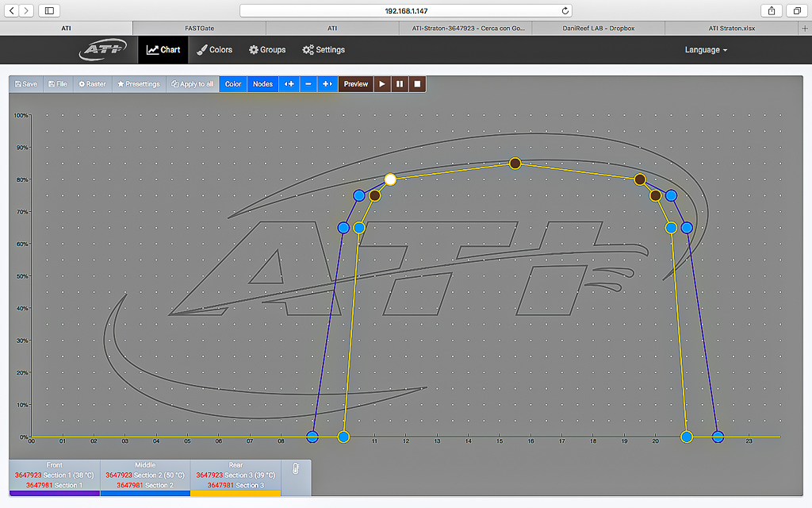
Task: Stop the lighting preview
Action: point(417,84)
